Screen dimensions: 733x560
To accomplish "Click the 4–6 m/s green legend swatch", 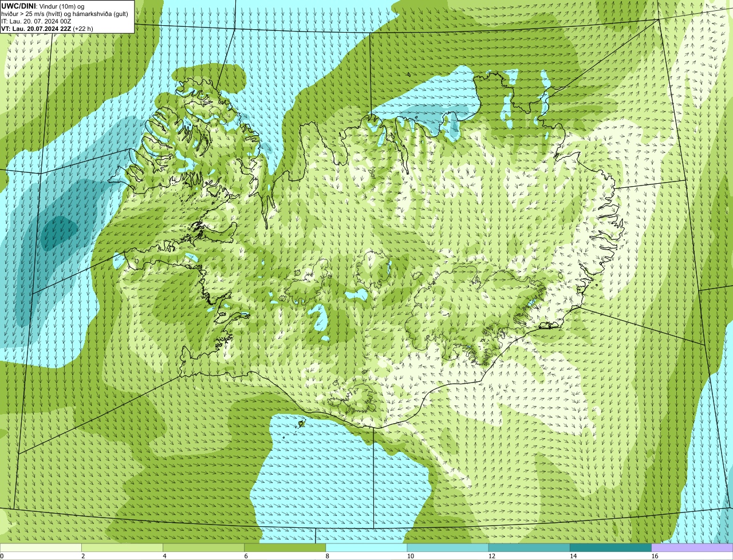I will (x=204, y=547).
